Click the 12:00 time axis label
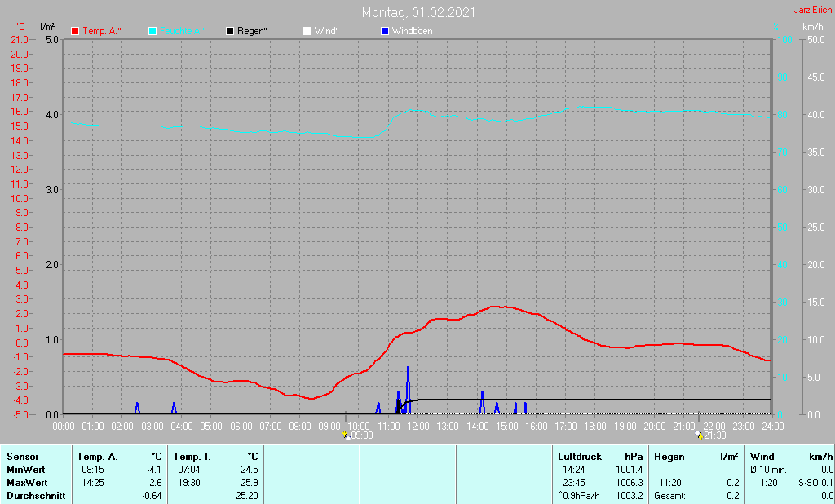Image resolution: width=835 pixels, height=504 pixels. pos(418,427)
